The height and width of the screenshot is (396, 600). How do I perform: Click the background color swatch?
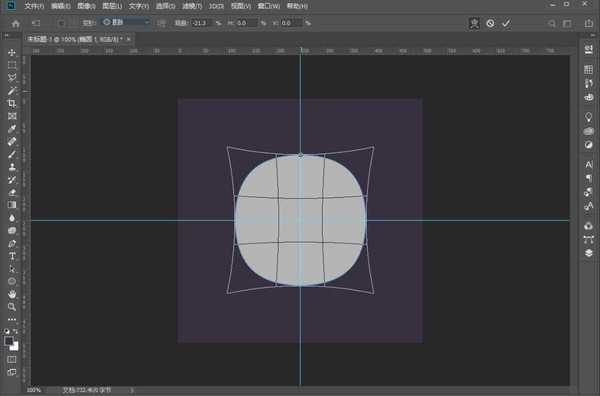point(15,347)
